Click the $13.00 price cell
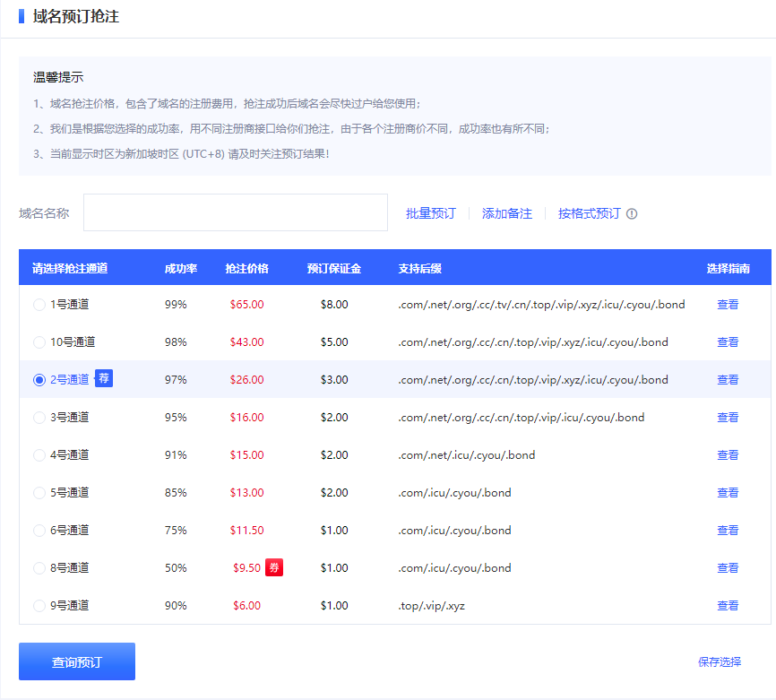Viewport: 776px width, 700px height. pyautogui.click(x=246, y=493)
